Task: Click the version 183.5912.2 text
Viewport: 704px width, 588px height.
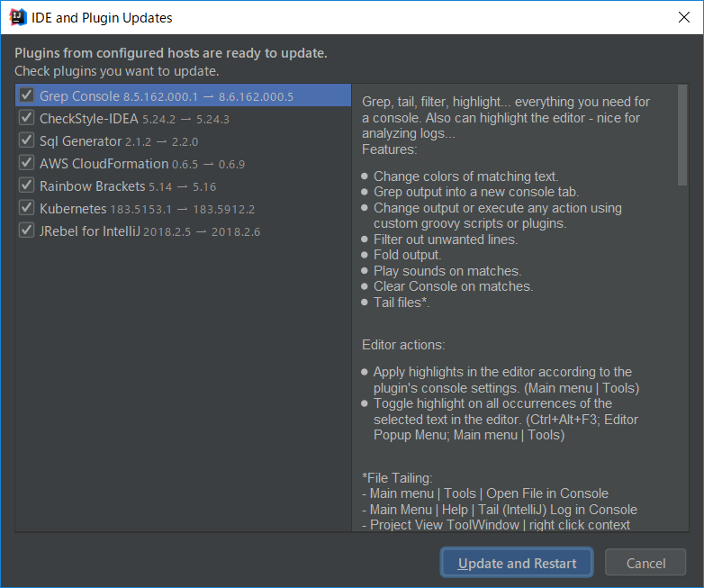Action: [x=223, y=209]
